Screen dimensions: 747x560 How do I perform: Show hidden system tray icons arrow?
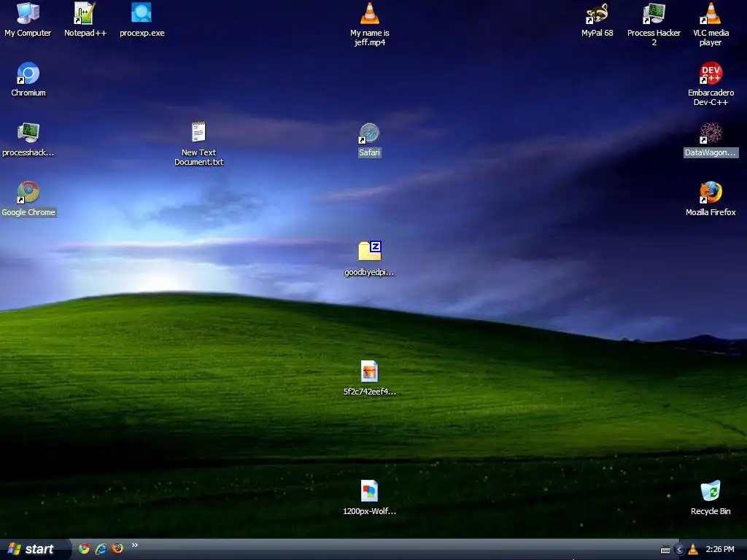[680, 550]
